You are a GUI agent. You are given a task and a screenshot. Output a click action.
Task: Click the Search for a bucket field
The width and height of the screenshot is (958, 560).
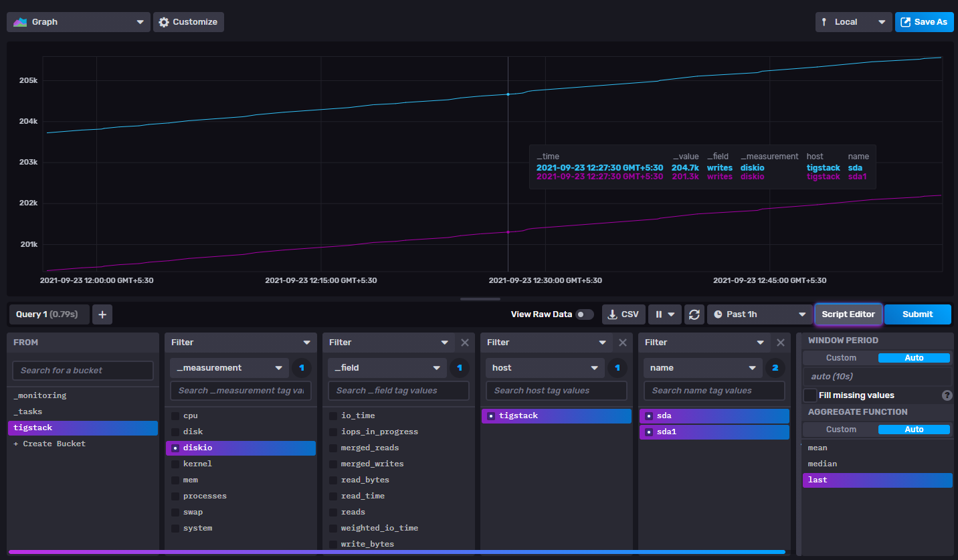tap(82, 370)
